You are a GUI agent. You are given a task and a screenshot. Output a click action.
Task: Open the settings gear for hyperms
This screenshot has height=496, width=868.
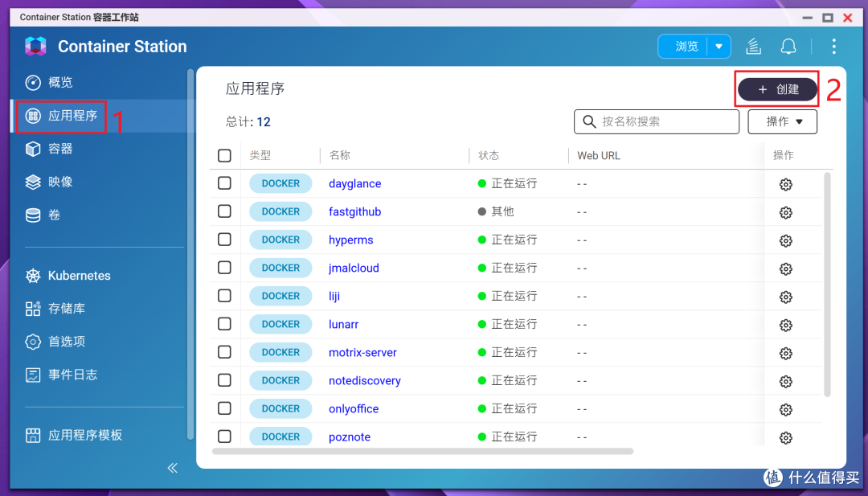point(785,241)
